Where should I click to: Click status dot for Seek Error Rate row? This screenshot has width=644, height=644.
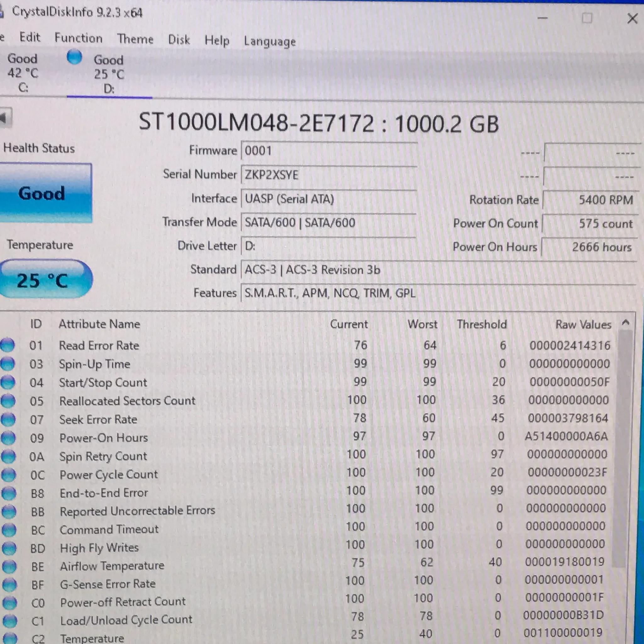(8, 419)
